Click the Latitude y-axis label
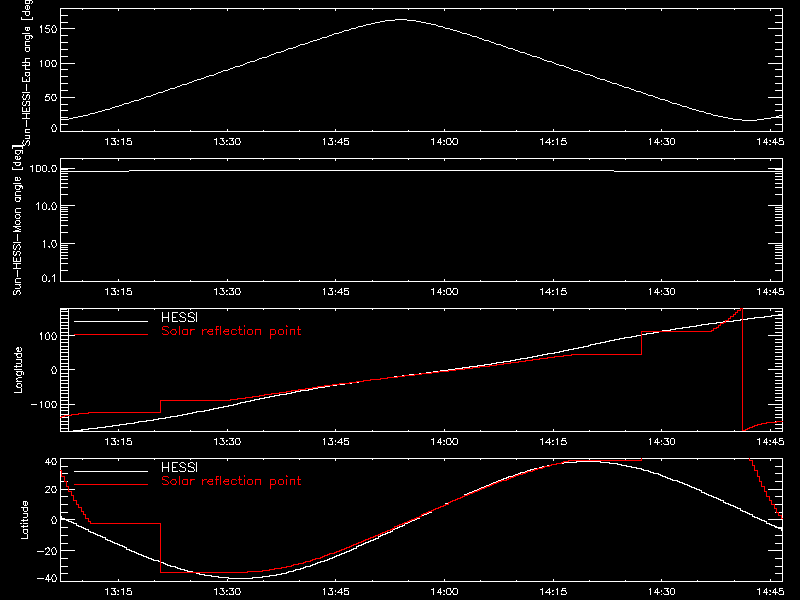This screenshot has width=800, height=600. click(24, 520)
